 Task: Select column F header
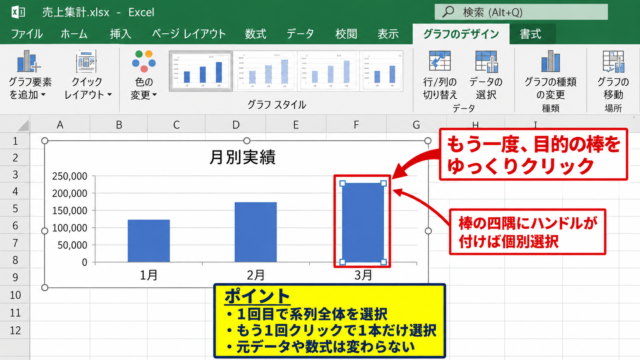356,124
